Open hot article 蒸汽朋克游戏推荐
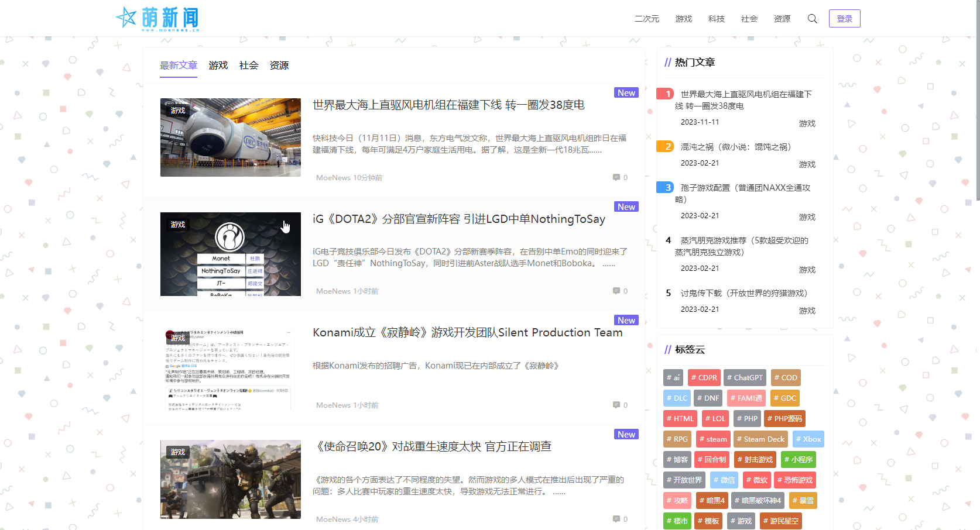 point(741,246)
